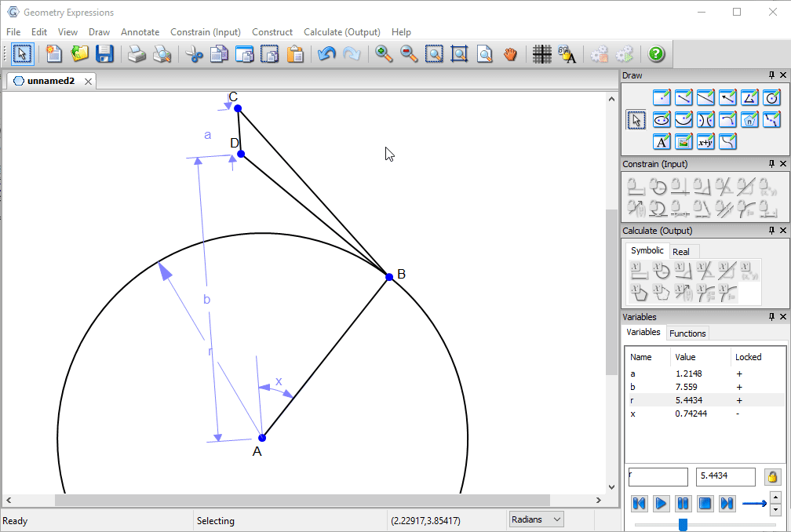This screenshot has height=532, width=791.
Task: Open the Annotate menu
Action: click(140, 31)
